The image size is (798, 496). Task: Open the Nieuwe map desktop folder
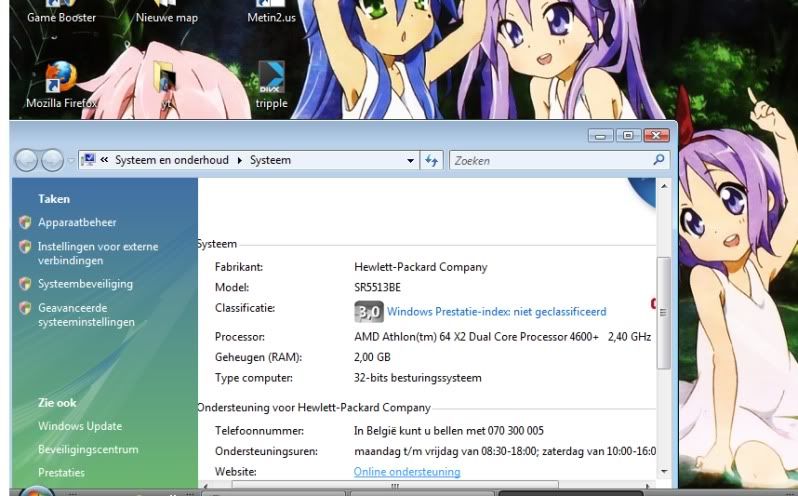tap(166, 12)
